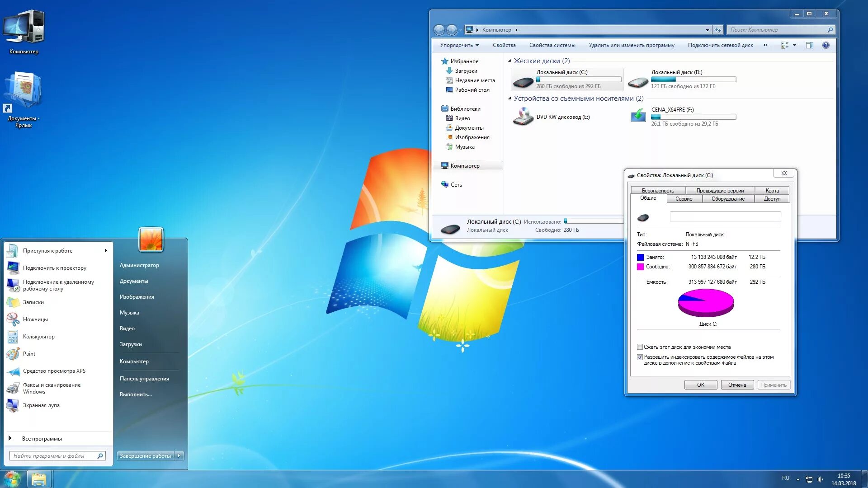Expand the shutdown options arrow
The height and width of the screenshot is (488, 868).
(x=179, y=456)
